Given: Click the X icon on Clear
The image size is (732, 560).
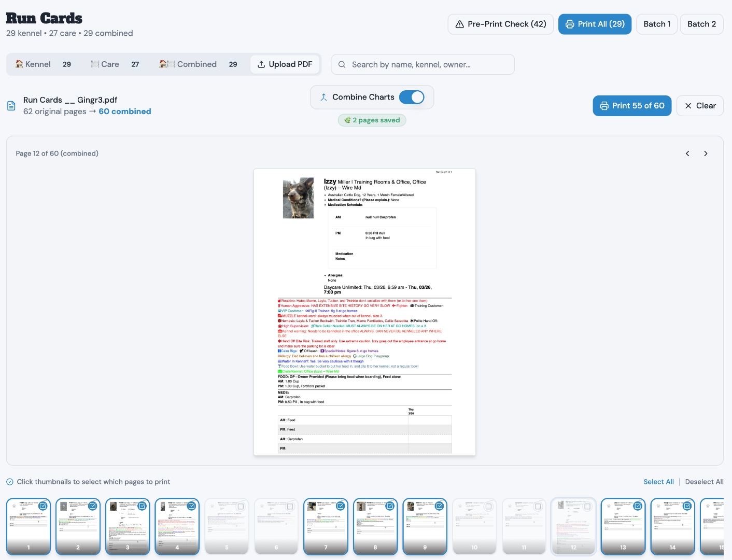Looking at the screenshot, I should (688, 106).
